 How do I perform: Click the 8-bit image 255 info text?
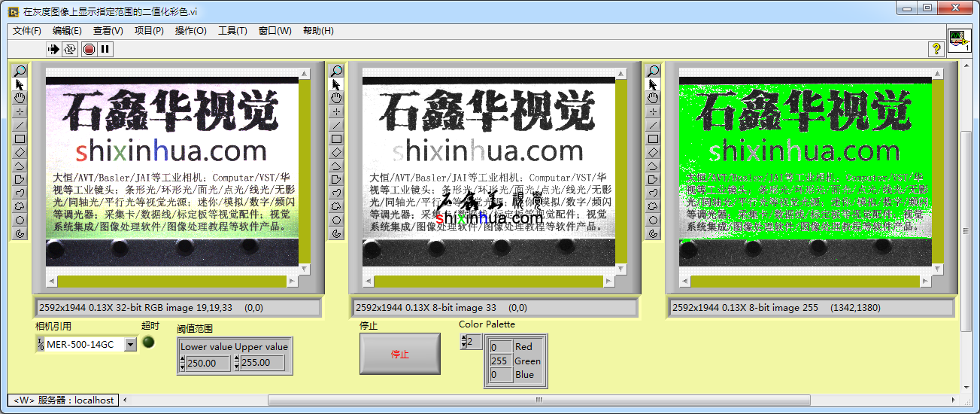[776, 307]
